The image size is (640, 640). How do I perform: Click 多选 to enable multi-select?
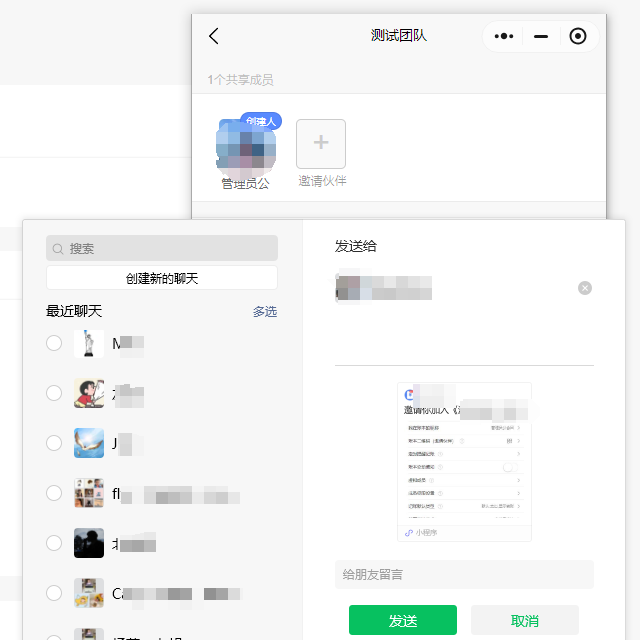click(264, 311)
